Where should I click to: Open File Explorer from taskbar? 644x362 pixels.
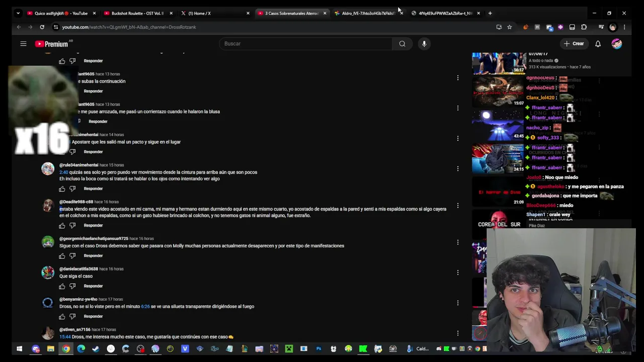[x=51, y=348]
